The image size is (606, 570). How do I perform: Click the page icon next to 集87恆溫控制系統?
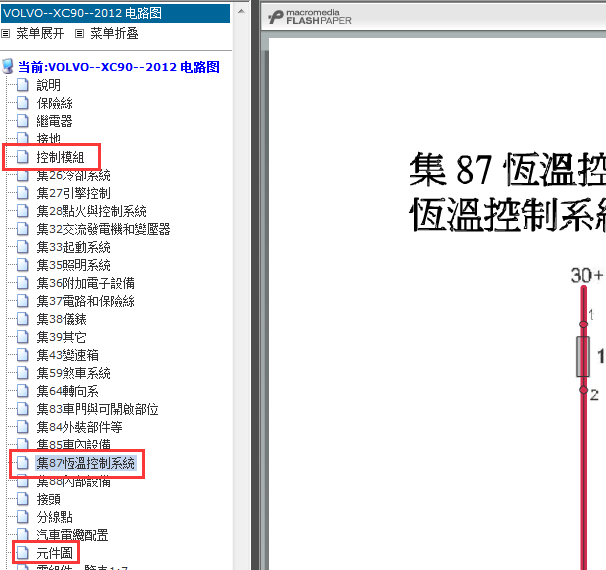click(x=23, y=463)
